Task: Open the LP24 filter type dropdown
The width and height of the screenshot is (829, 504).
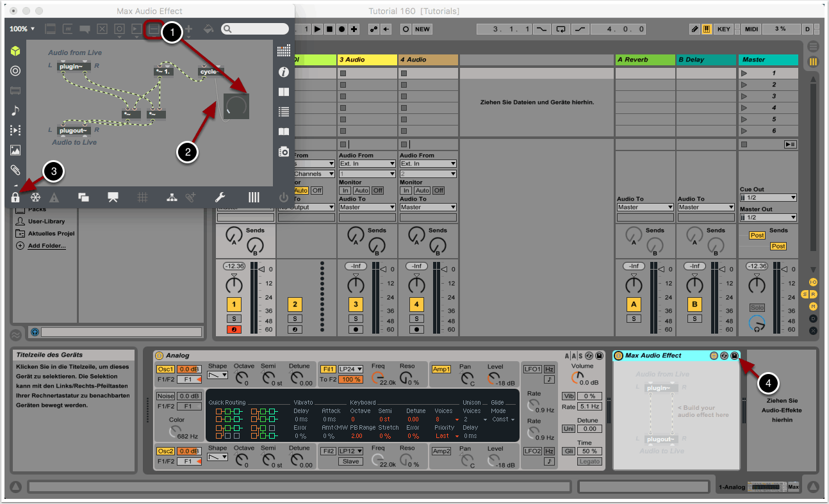Action: coord(351,370)
